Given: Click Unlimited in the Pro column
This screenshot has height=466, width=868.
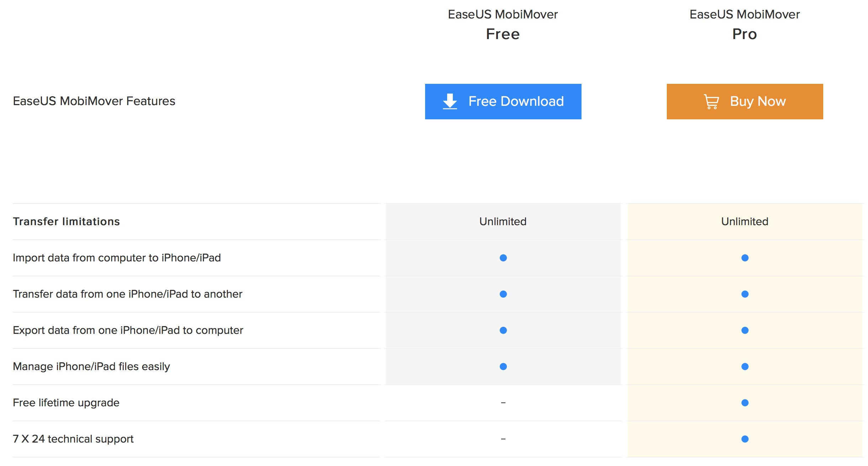Looking at the screenshot, I should 744,222.
